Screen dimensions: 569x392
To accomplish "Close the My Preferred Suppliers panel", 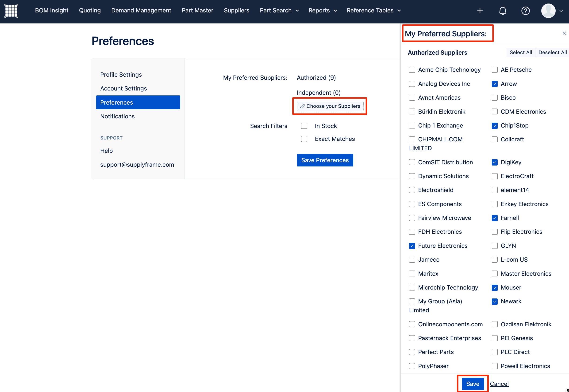I will [564, 33].
